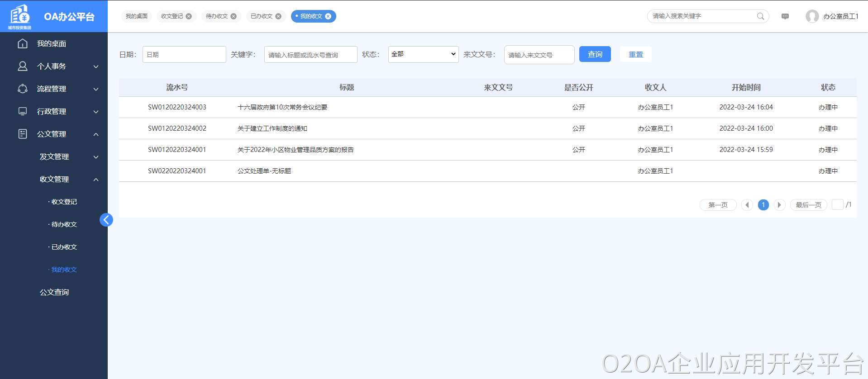Click the search magnifier icon
This screenshot has width=868, height=379.
click(760, 16)
